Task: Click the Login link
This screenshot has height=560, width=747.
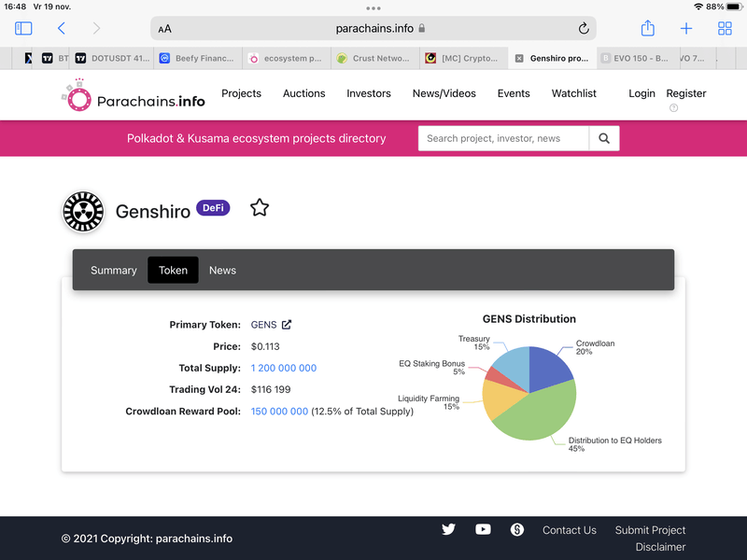Action: 641,93
